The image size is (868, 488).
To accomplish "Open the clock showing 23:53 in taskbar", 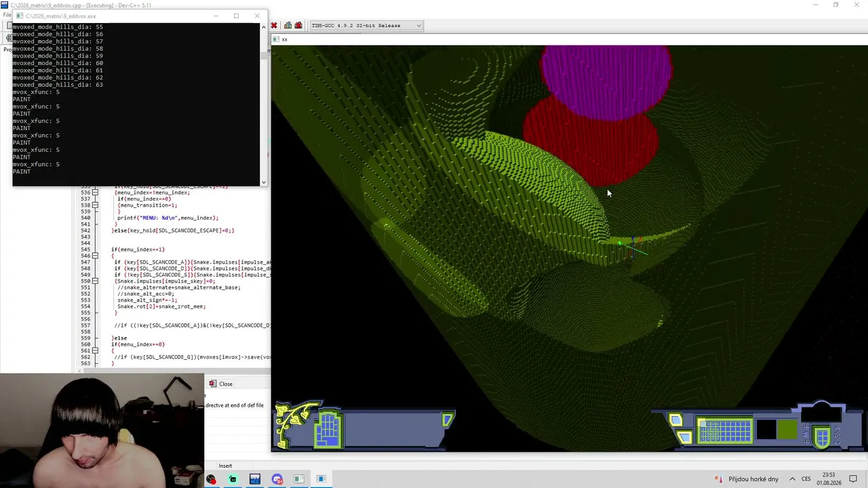I will coord(828,479).
